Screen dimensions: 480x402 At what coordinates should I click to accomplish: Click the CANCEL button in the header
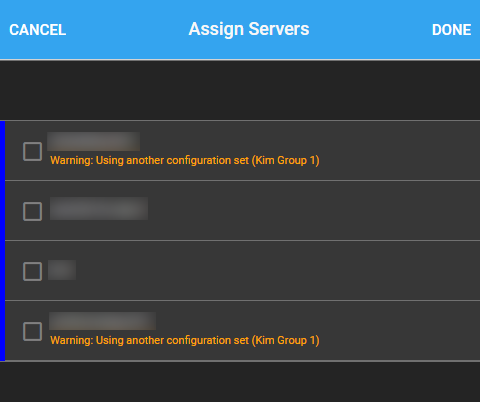38,30
